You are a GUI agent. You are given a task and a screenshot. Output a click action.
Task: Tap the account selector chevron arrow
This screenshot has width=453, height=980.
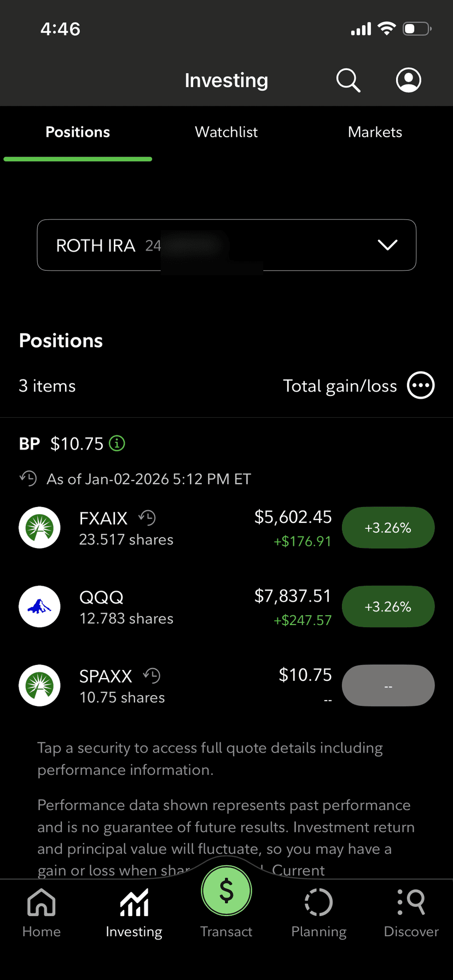click(x=387, y=245)
